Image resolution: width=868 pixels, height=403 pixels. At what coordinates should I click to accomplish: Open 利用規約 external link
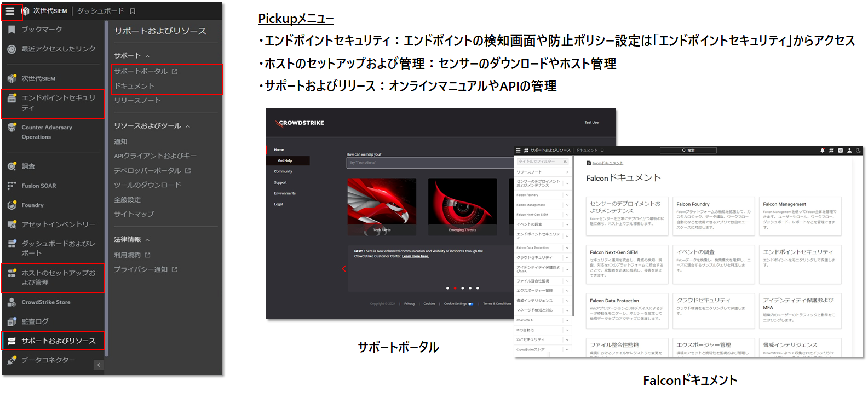point(132,255)
